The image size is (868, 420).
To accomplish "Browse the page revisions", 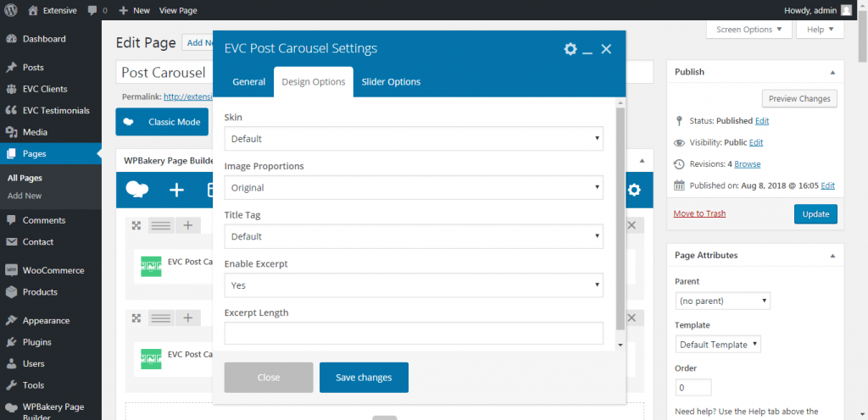I will (x=748, y=164).
